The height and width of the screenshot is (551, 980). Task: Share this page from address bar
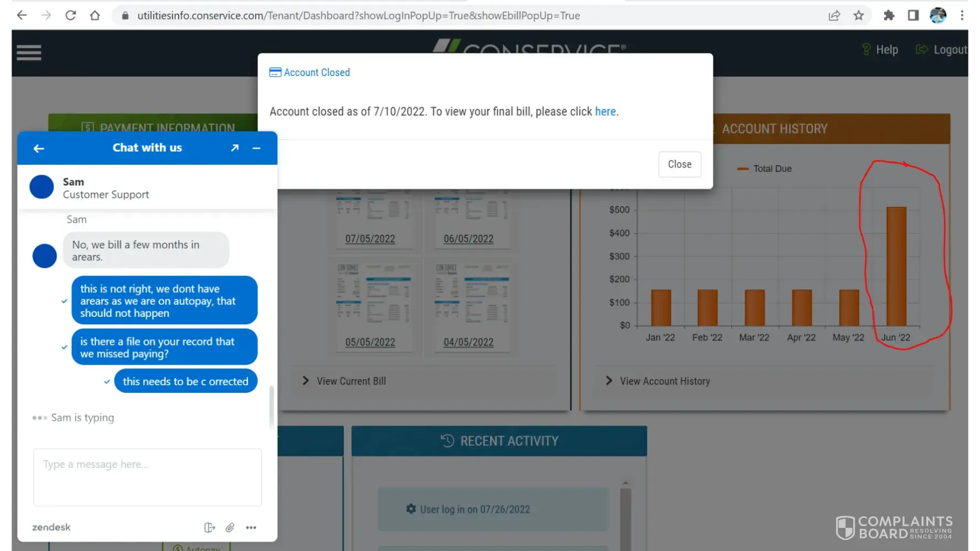pyautogui.click(x=834, y=15)
